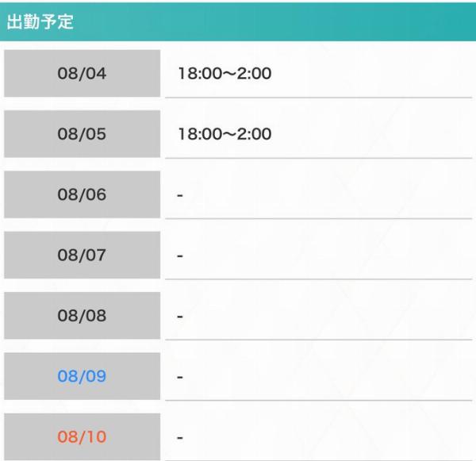476x461 pixels.
Task: Select the dash entry beside 08/09
Action: pos(180,376)
